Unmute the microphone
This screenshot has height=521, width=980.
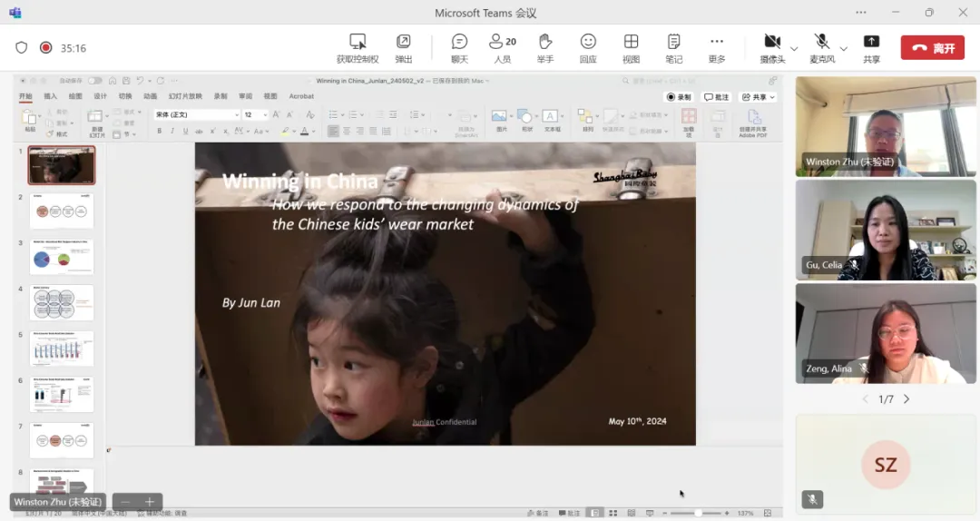pos(822,48)
